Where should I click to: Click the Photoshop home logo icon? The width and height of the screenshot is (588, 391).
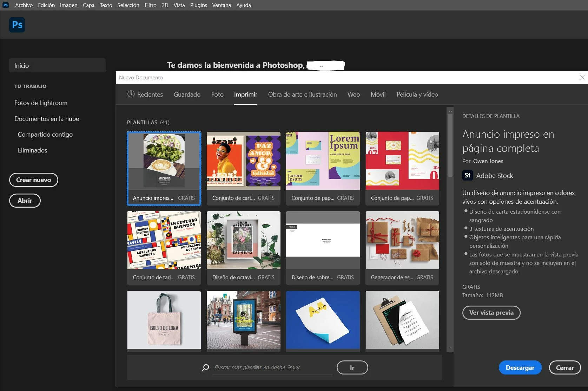(x=17, y=25)
